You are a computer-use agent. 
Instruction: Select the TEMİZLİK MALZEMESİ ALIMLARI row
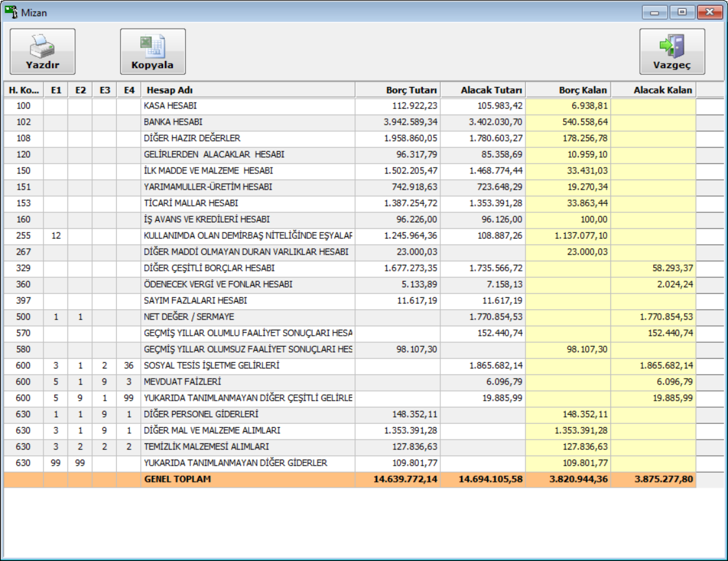(247, 447)
